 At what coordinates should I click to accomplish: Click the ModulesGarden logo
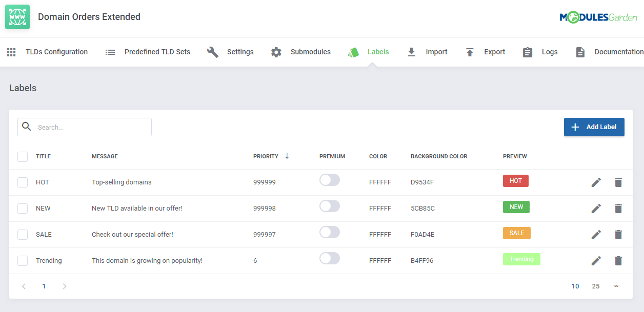pos(598,17)
